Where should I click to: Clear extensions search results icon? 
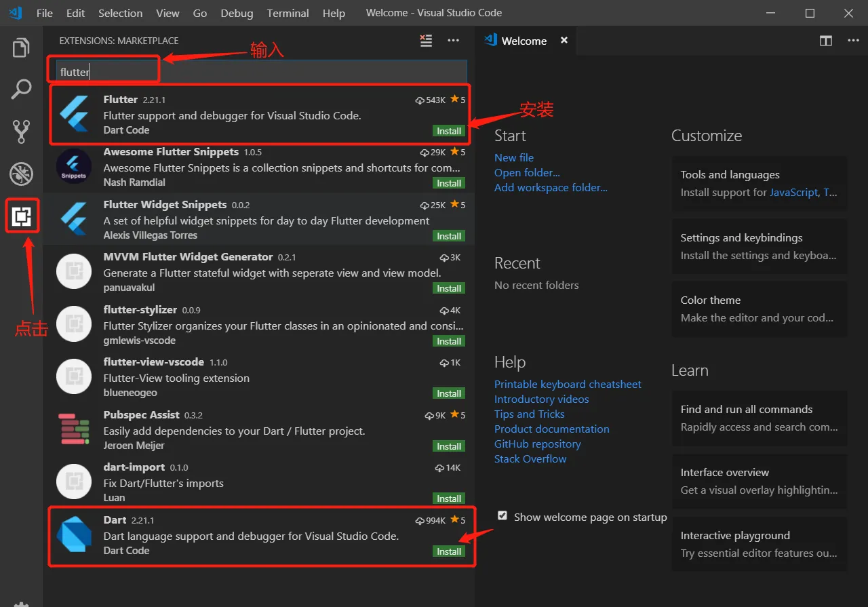[426, 41]
